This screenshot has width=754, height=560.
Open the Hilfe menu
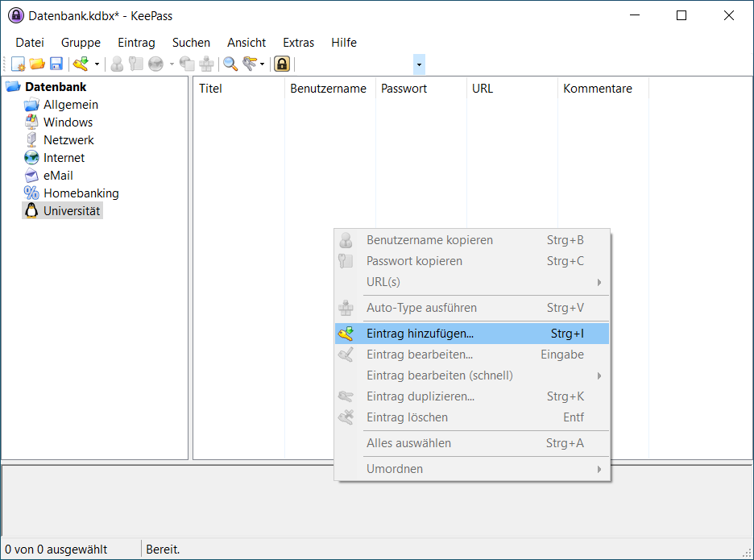344,43
